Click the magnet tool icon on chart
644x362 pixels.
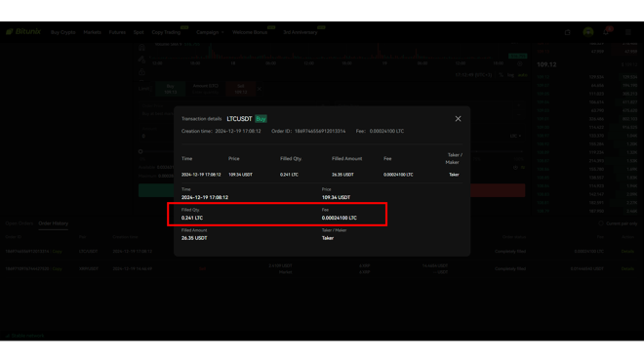141,47
